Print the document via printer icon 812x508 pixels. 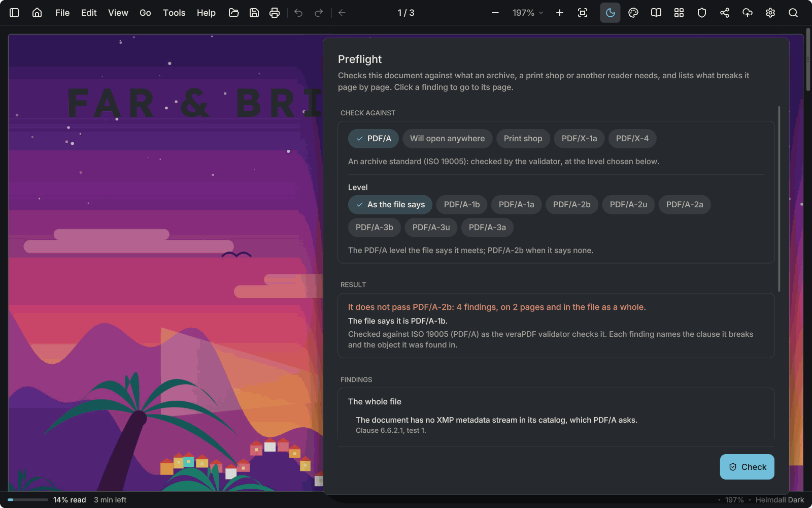[275, 13]
